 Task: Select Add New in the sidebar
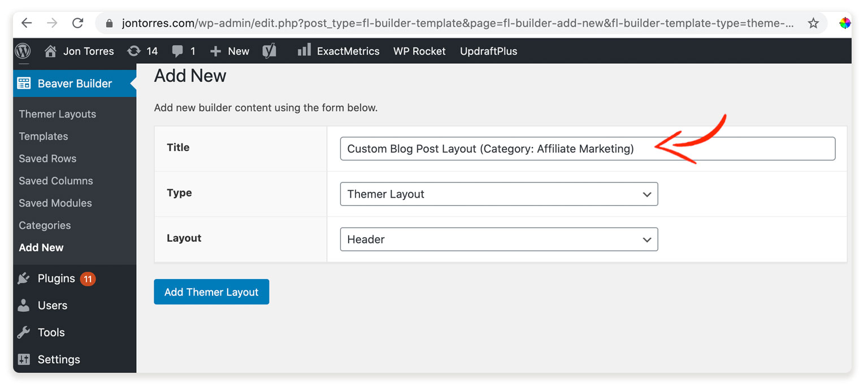point(41,247)
